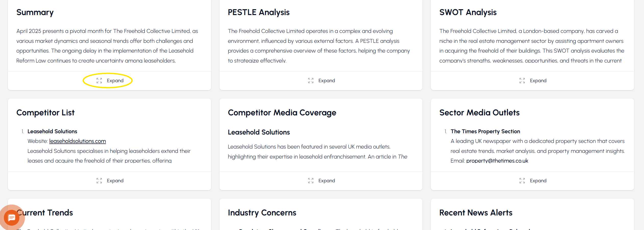Expand the Competitor List text
This screenshot has height=230, width=644.
tap(115, 181)
